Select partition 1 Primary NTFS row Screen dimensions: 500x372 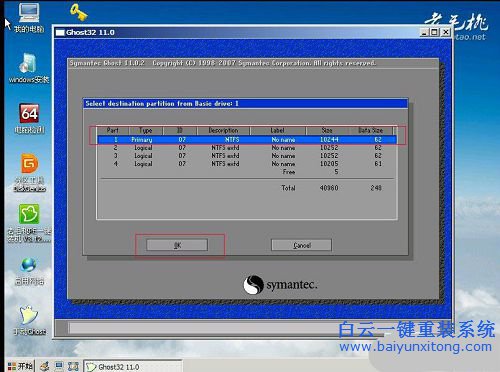[247, 140]
